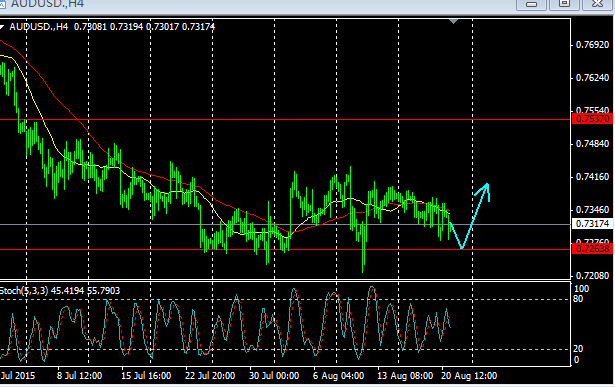The image size is (615, 387).
Task: Click the 30 Jul 00:00 time label
Action: point(274,376)
